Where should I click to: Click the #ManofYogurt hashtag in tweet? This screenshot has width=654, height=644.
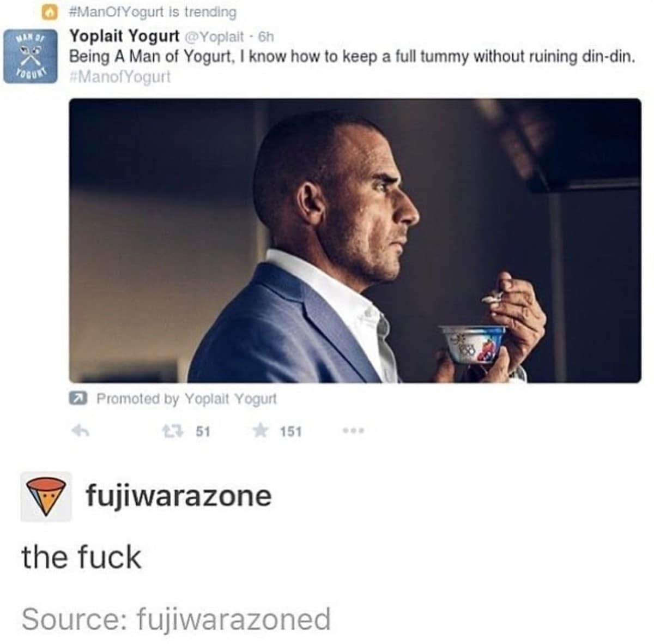(x=120, y=76)
